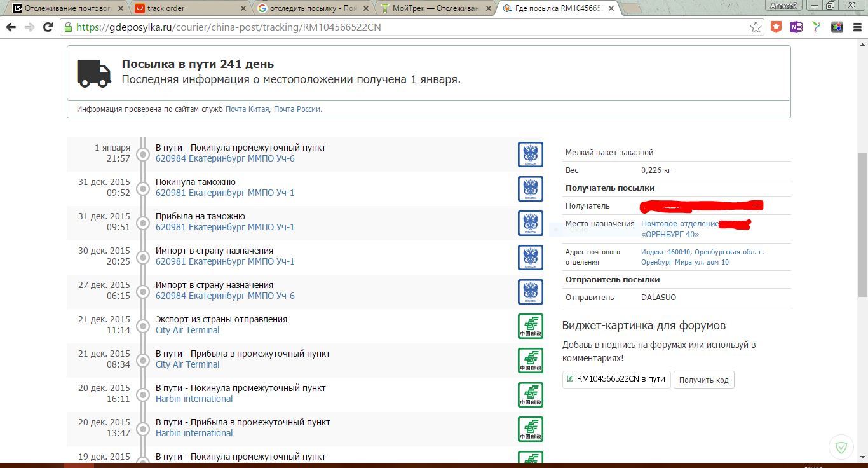Click the browser back arrow
The image size is (868, 468).
(11, 27)
